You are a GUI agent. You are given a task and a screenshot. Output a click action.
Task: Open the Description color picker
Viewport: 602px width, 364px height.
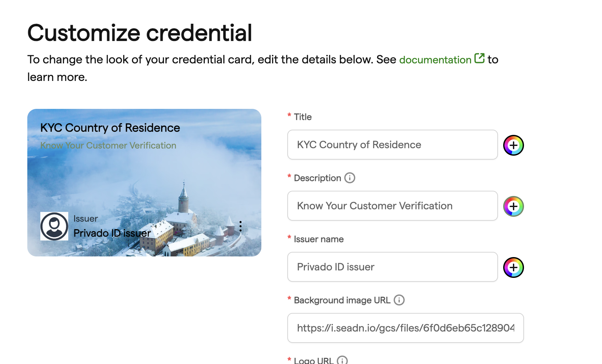point(513,206)
